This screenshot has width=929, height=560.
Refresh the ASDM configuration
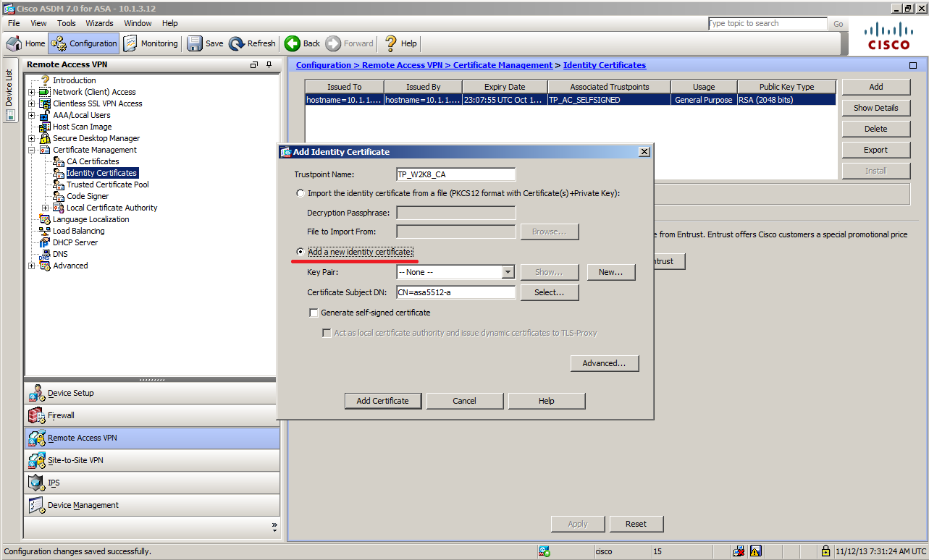pos(252,43)
